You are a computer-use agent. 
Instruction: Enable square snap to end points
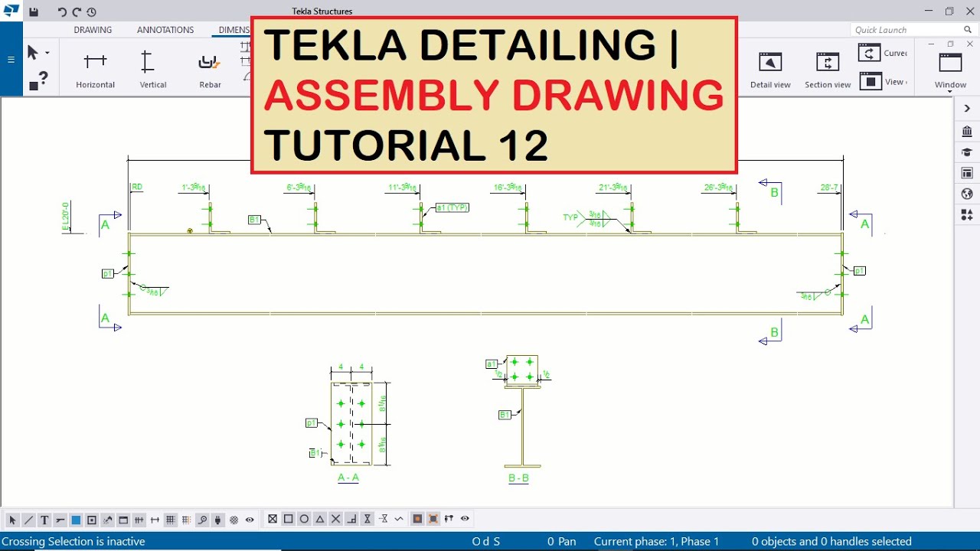[x=288, y=519]
